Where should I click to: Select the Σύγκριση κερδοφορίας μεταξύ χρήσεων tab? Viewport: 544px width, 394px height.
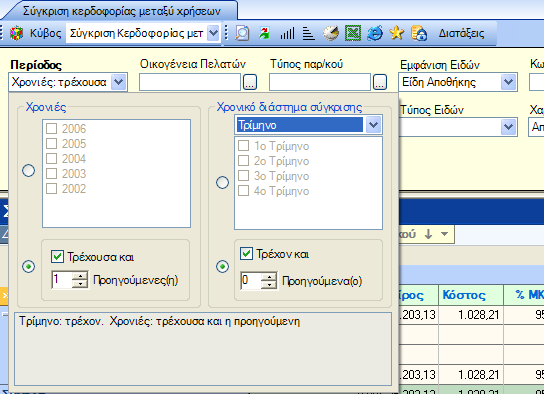[122, 11]
